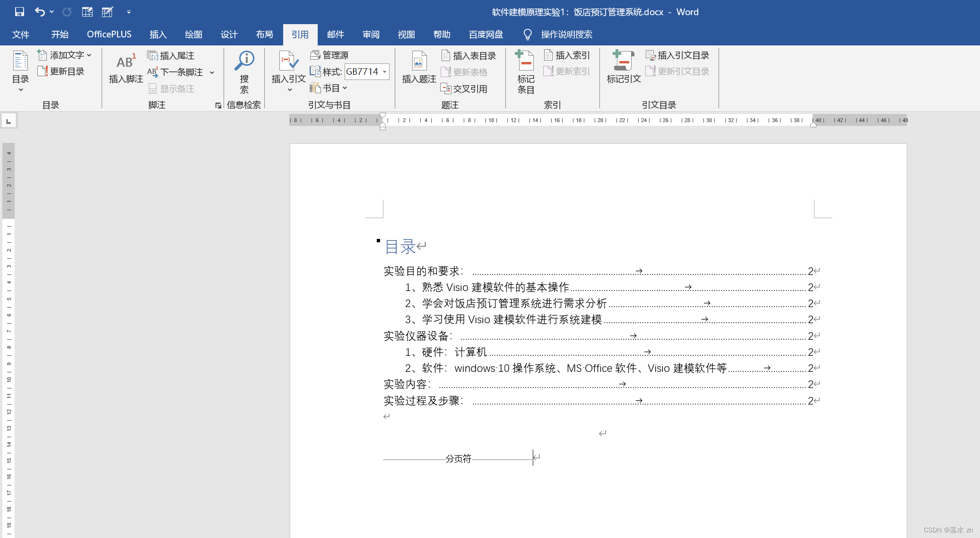Viewport: 980px width, 538px height.
Task: Click 插入尾注 insert endnote button
Action: point(171,56)
